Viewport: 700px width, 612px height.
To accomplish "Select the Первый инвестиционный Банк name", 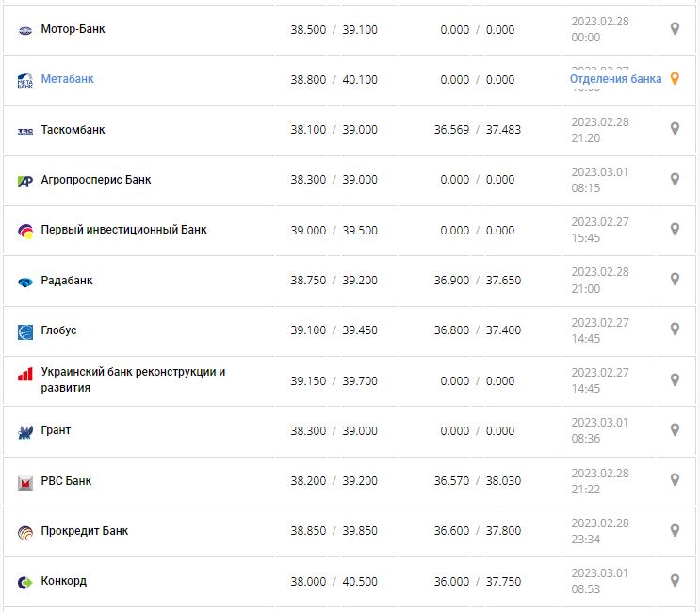I will [x=123, y=230].
